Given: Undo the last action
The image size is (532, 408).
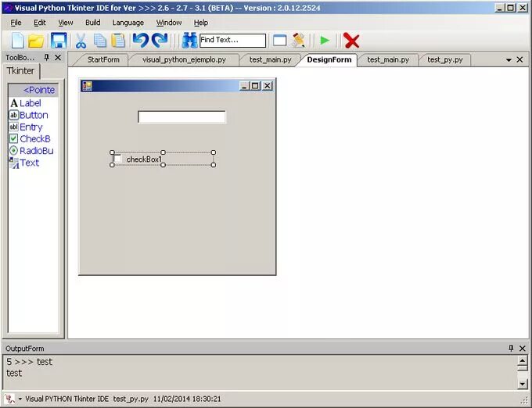Looking at the screenshot, I should point(141,41).
